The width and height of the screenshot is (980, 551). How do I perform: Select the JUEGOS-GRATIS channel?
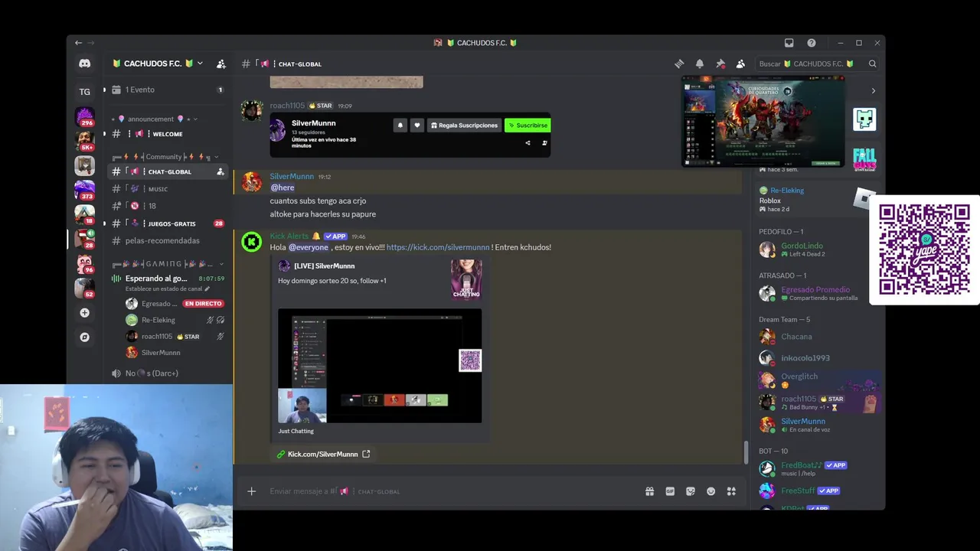[x=167, y=223]
